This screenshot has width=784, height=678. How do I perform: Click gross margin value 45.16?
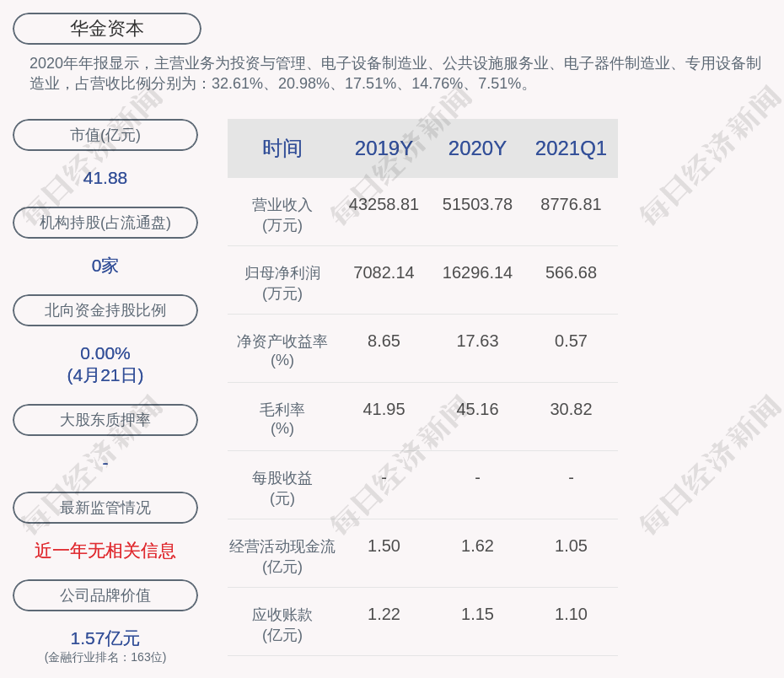click(x=477, y=410)
